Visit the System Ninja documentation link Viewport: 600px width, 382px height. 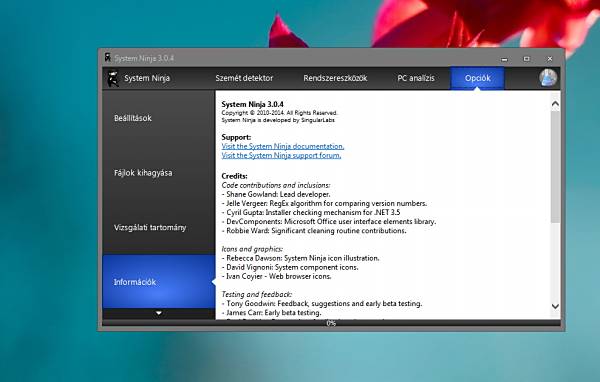click(283, 146)
